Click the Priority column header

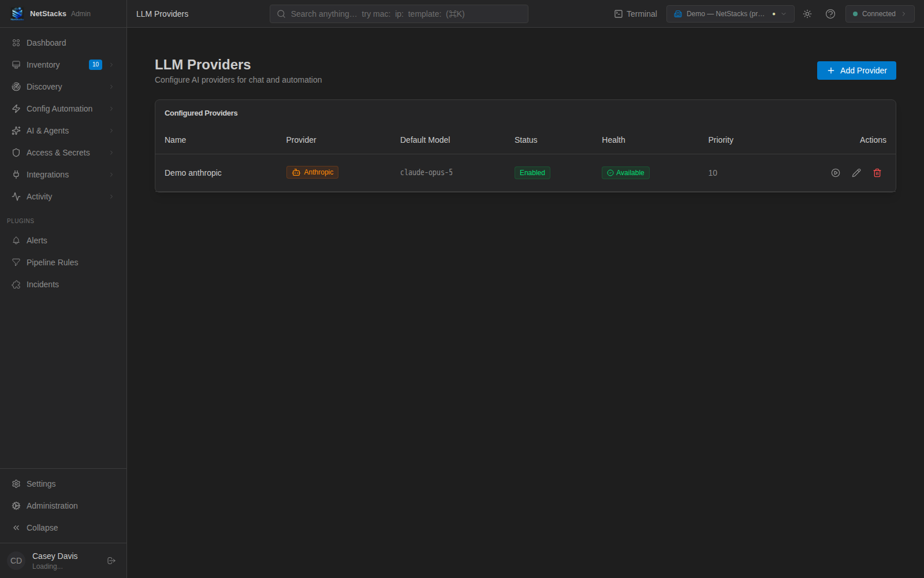[x=721, y=140]
